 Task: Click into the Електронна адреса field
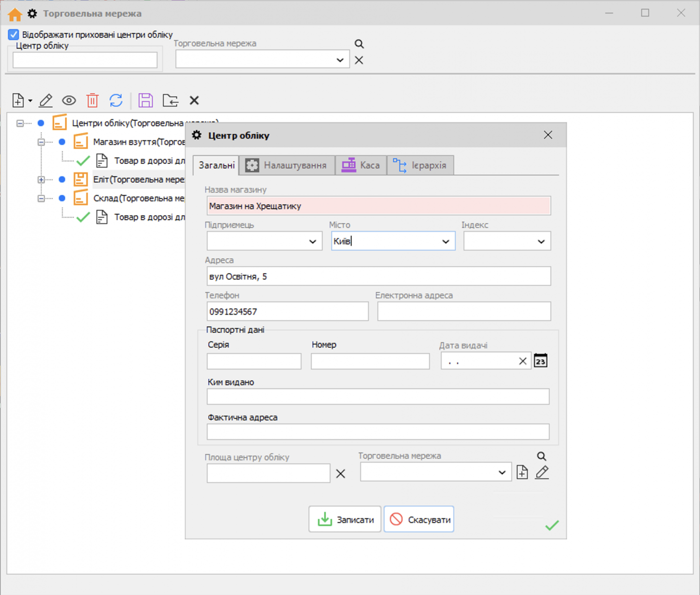[464, 311]
